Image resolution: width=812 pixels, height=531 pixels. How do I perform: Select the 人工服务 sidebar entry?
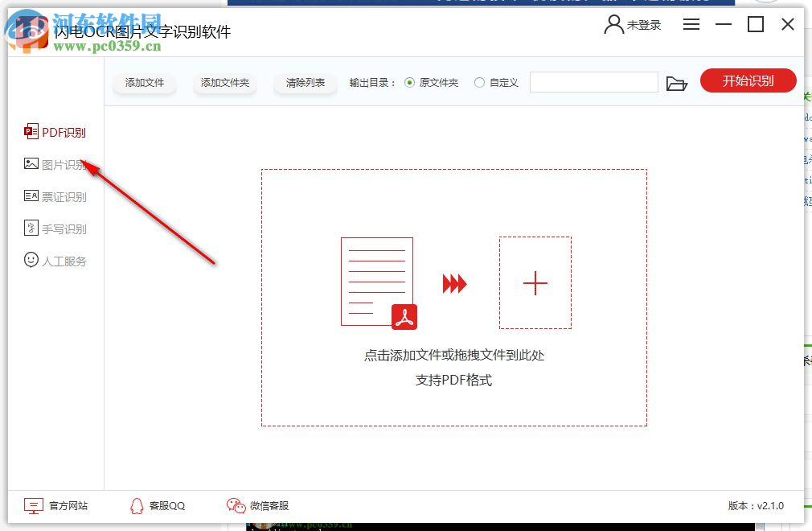click(54, 260)
